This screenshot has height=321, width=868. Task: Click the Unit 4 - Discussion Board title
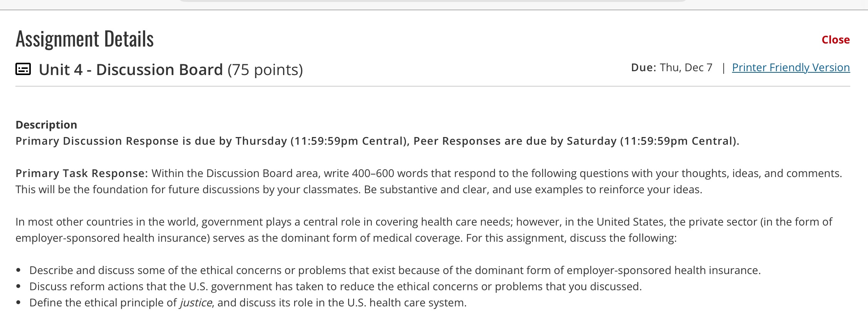pyautogui.click(x=131, y=69)
